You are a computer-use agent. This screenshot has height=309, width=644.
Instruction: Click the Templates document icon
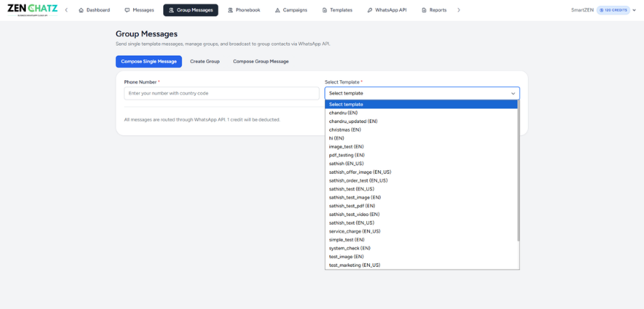324,10
